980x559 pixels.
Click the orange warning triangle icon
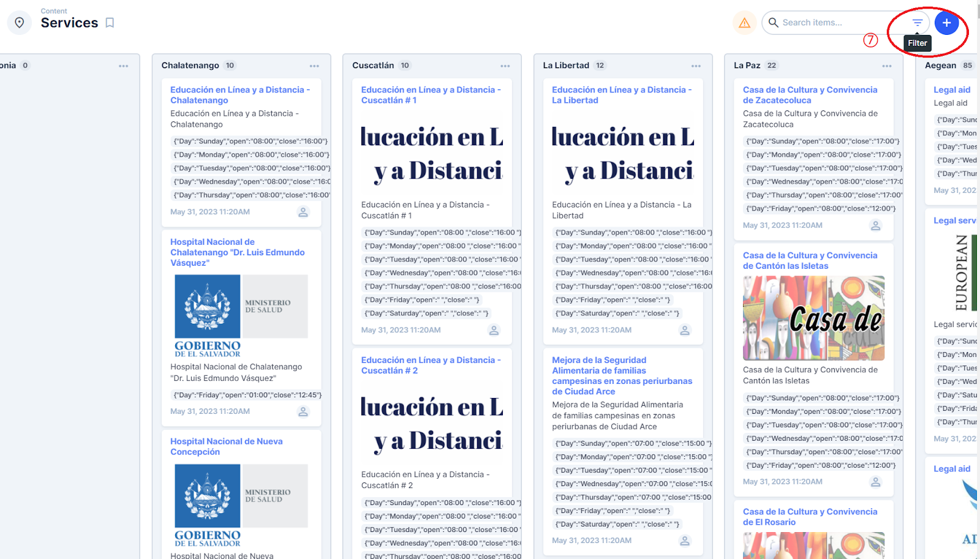[744, 23]
